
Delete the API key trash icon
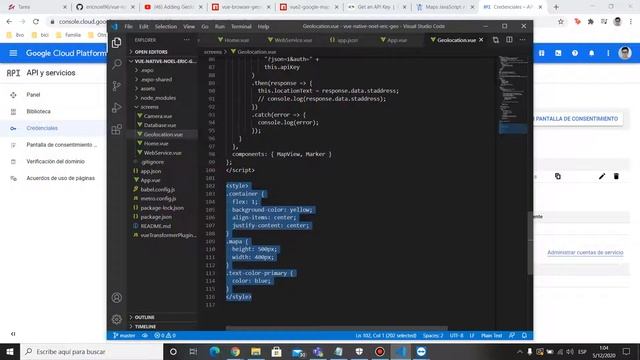[616, 176]
